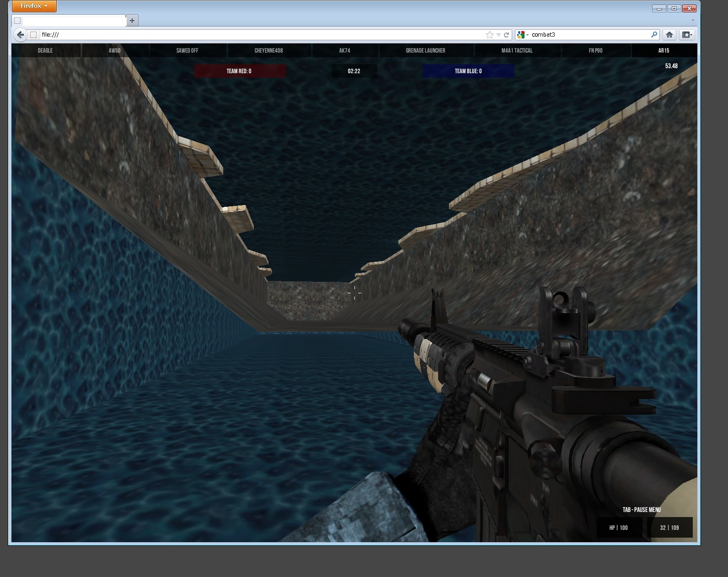Run search with magnifier icon
Viewport: 728px width, 577px height.
click(x=654, y=34)
